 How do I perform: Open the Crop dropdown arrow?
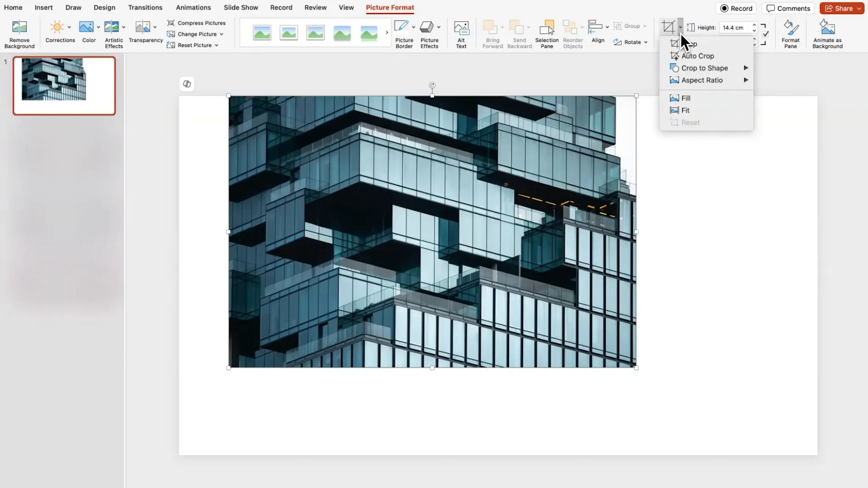(680, 27)
